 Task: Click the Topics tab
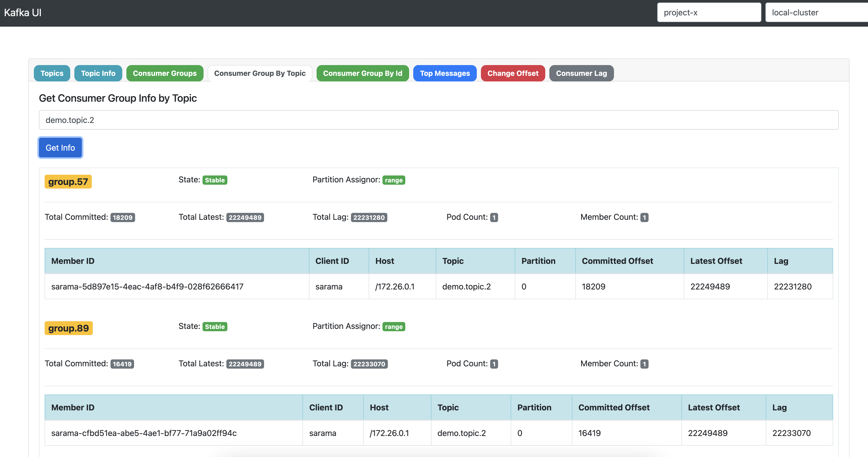(x=52, y=73)
